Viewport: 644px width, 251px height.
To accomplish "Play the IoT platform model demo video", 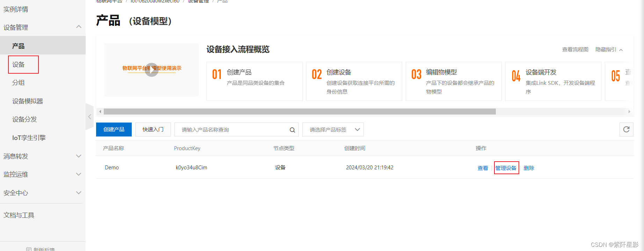I will pyautogui.click(x=152, y=70).
